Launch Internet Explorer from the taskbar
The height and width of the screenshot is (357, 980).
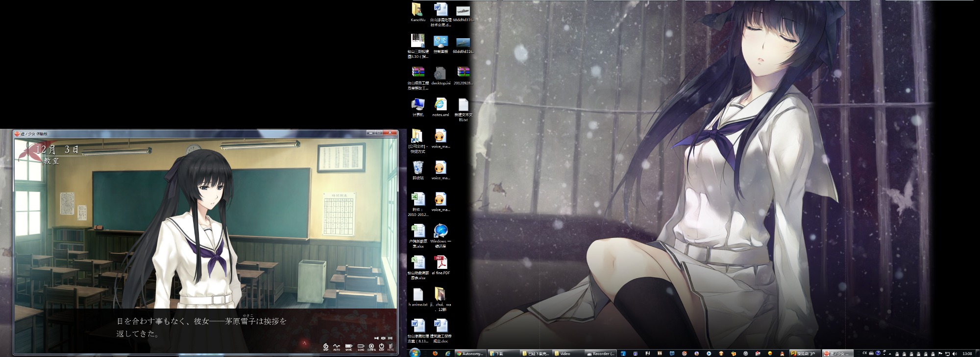447,353
